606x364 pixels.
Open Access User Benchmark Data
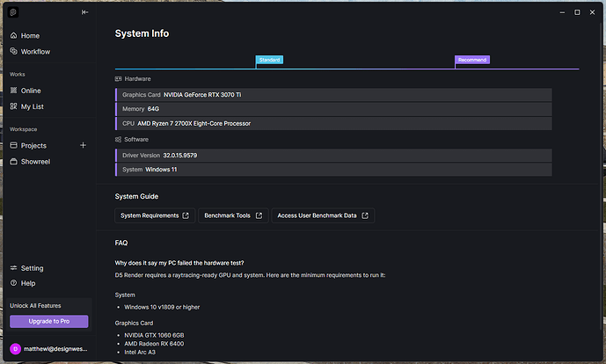point(323,215)
